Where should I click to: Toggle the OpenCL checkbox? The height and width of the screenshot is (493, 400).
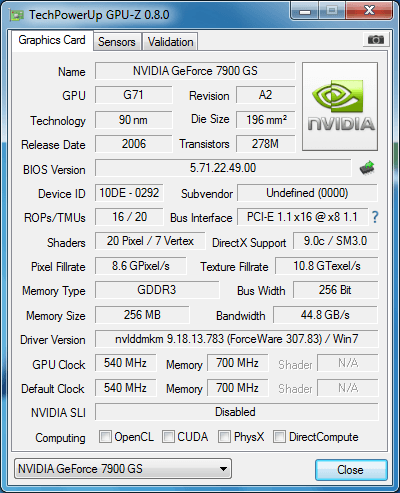(105, 436)
